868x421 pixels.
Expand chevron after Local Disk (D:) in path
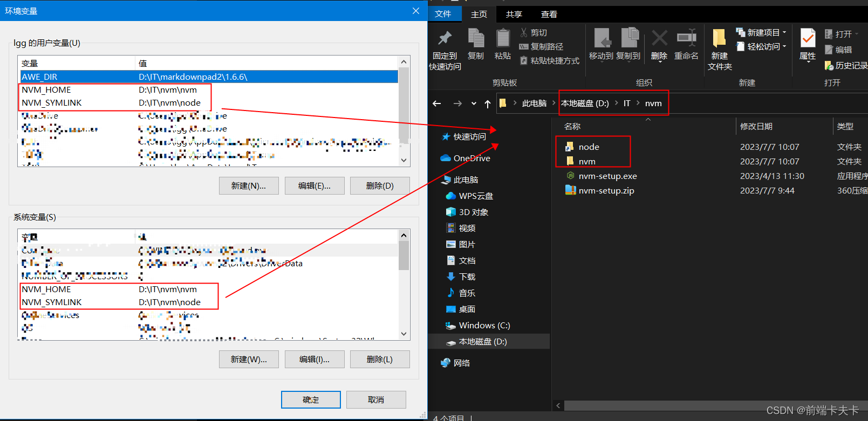tap(616, 103)
